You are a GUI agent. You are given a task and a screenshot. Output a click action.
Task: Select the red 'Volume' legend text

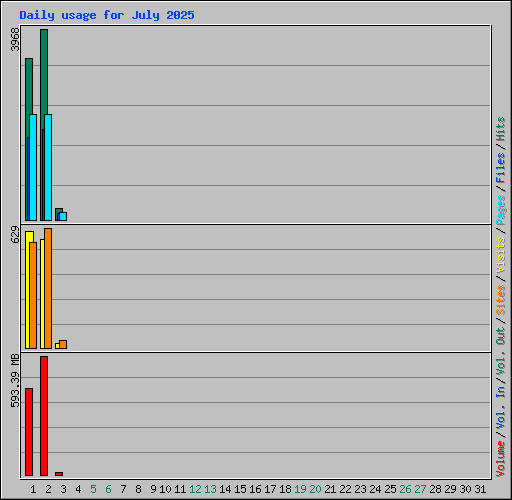501,459
